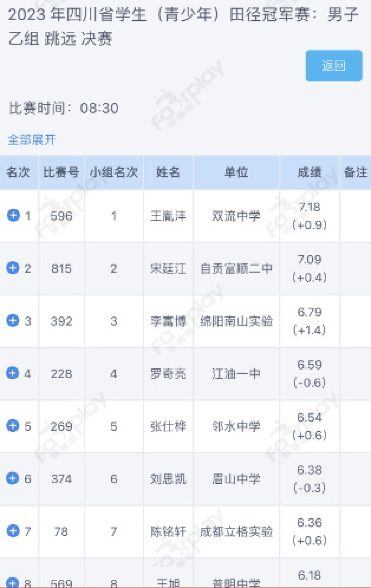Select school 绵阳南山实验 cell
371x588 pixels.
tap(236, 321)
